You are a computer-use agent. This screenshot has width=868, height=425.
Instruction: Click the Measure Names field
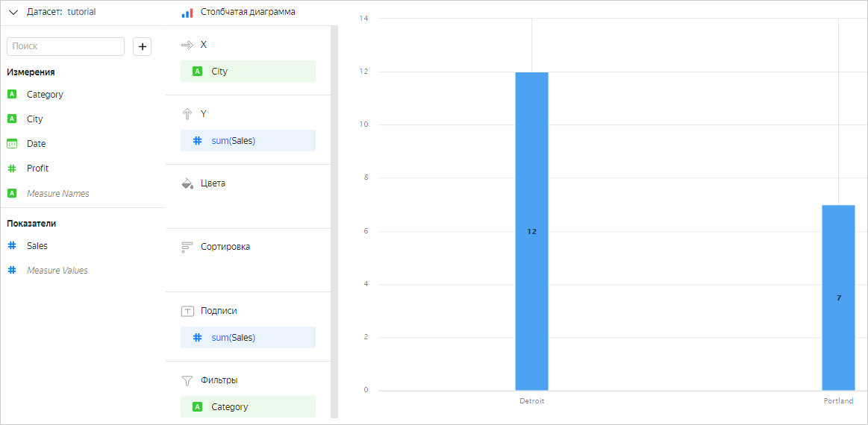pyautogui.click(x=57, y=193)
